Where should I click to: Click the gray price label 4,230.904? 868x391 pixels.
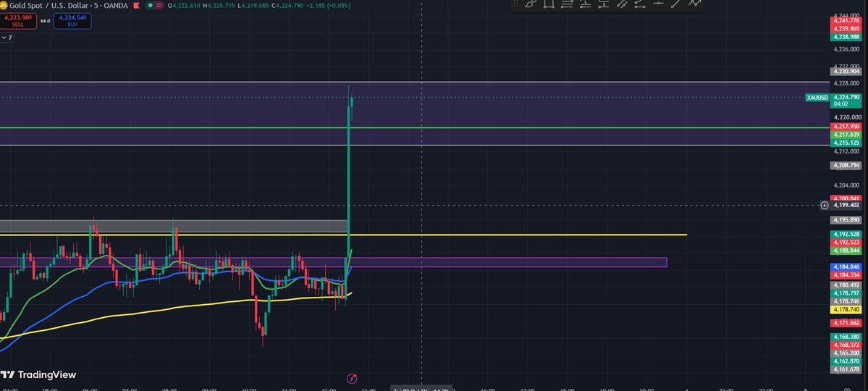click(x=846, y=72)
